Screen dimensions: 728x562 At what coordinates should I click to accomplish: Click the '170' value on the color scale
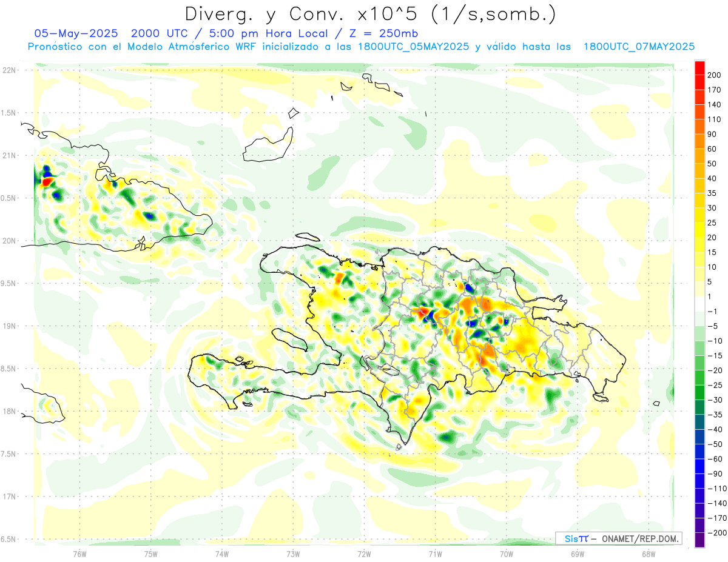(714, 90)
